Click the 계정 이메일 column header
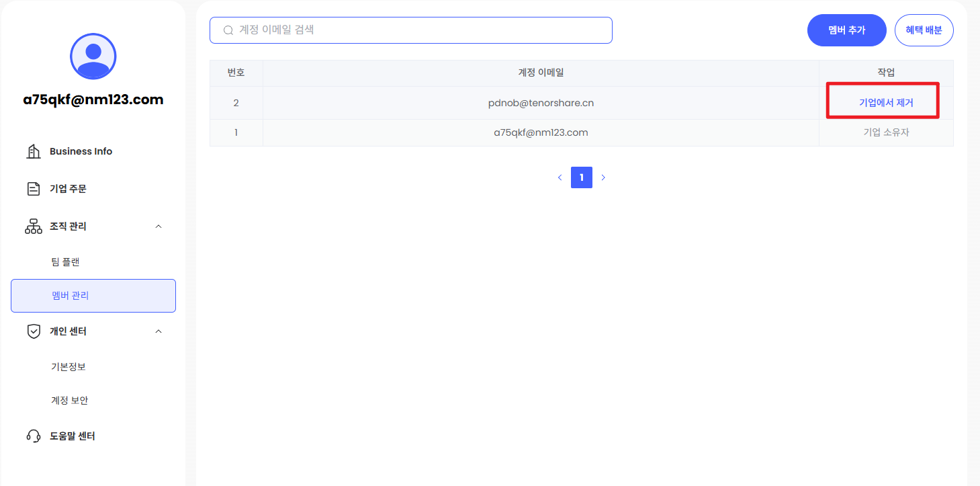980x486 pixels. pyautogui.click(x=541, y=73)
